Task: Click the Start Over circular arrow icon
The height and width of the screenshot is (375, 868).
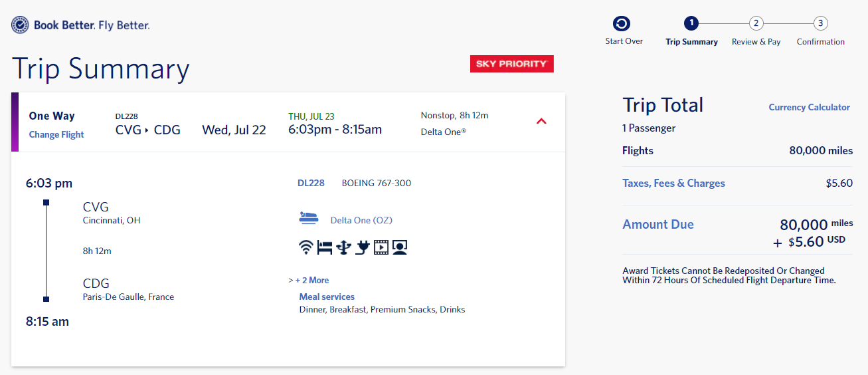Action: (622, 24)
